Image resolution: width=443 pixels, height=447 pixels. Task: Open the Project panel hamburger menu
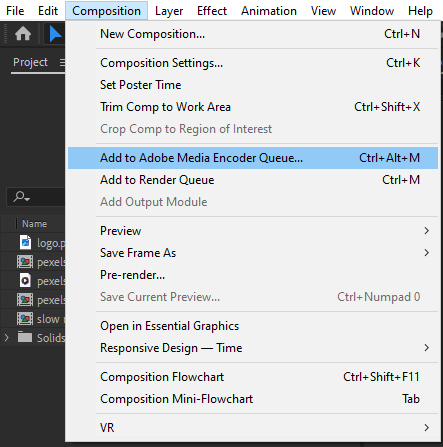click(62, 62)
